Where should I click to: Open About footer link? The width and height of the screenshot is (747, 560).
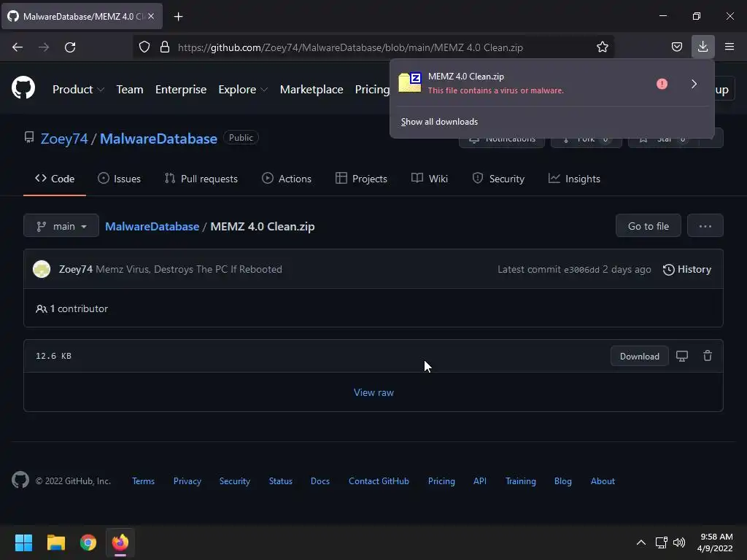tap(603, 481)
